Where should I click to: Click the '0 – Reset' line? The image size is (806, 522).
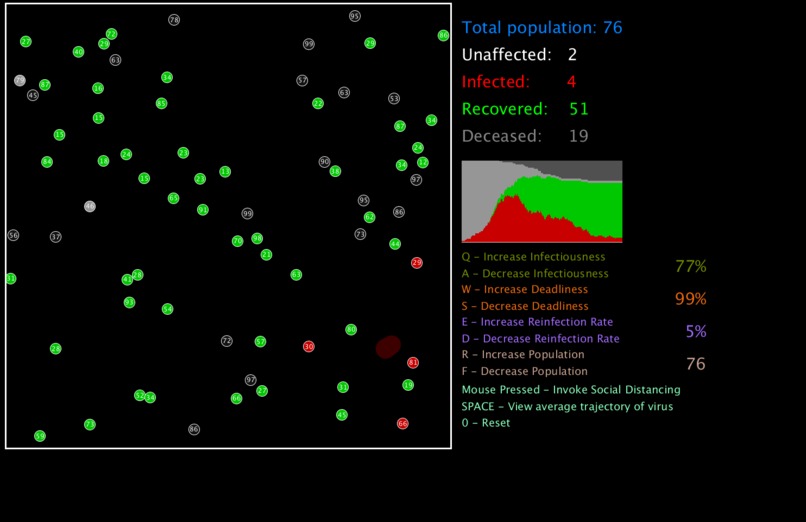click(486, 423)
